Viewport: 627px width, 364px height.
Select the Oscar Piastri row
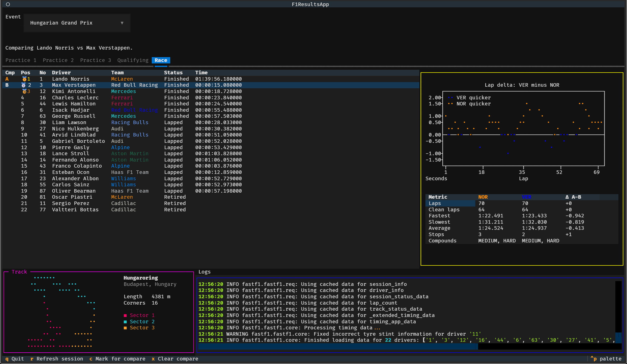(x=211, y=197)
